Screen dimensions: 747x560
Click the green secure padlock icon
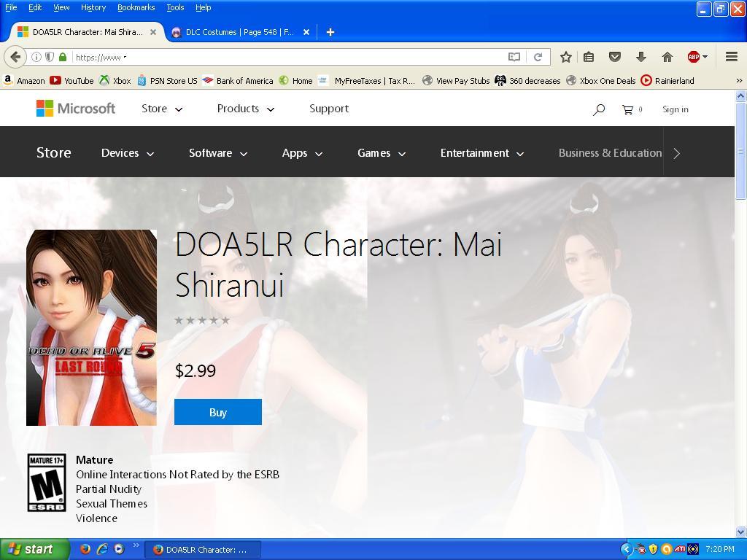[63, 57]
